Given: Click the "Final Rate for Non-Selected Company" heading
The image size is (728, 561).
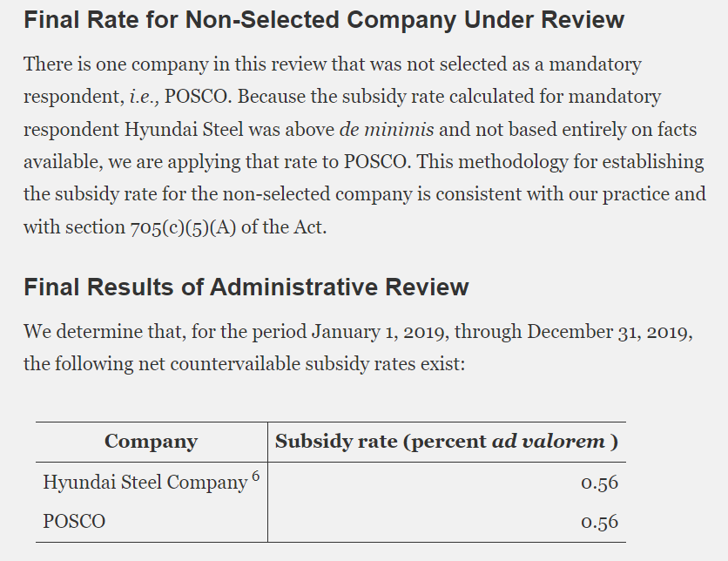Looking at the screenshot, I should point(324,20).
